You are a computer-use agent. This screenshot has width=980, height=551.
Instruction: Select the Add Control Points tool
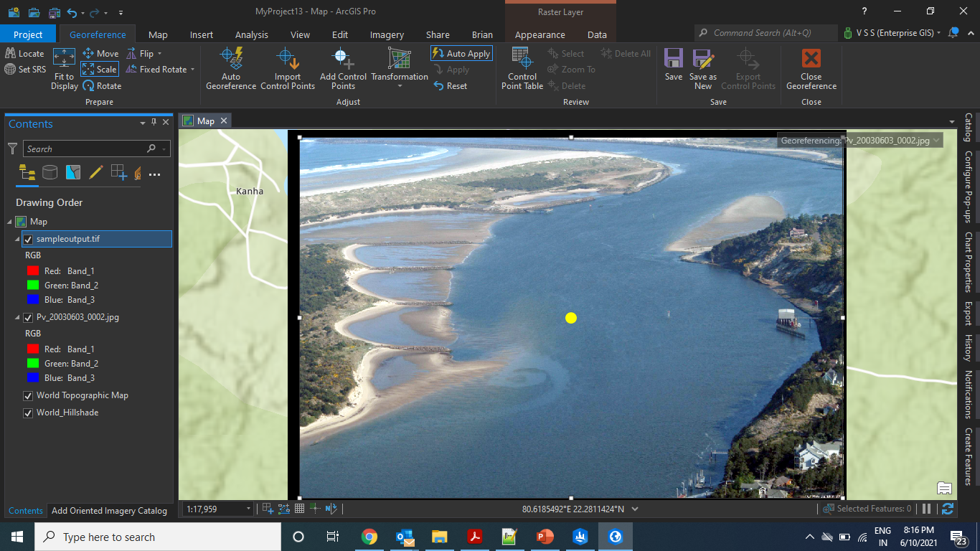pos(342,68)
